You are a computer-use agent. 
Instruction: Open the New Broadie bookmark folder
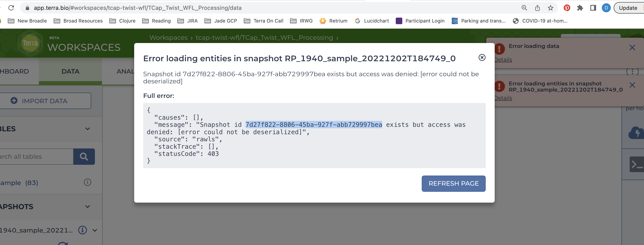click(27, 21)
